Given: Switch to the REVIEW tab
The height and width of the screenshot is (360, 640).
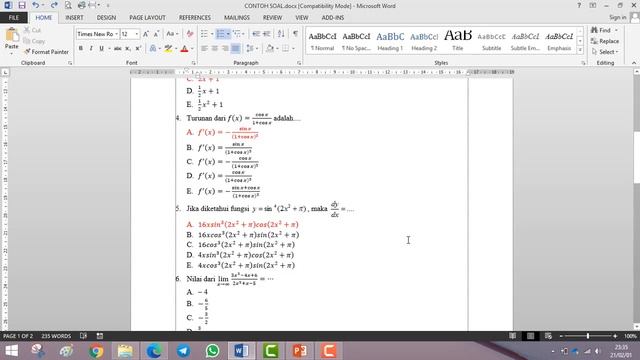Looking at the screenshot, I should (x=272, y=18).
